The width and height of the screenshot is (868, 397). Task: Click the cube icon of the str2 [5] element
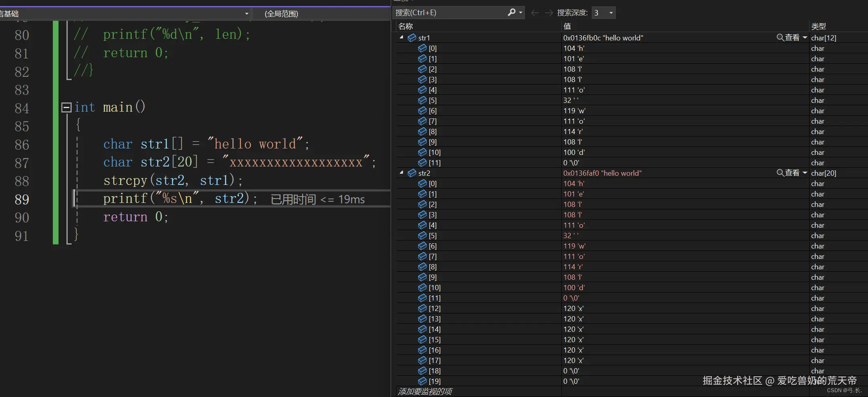422,235
